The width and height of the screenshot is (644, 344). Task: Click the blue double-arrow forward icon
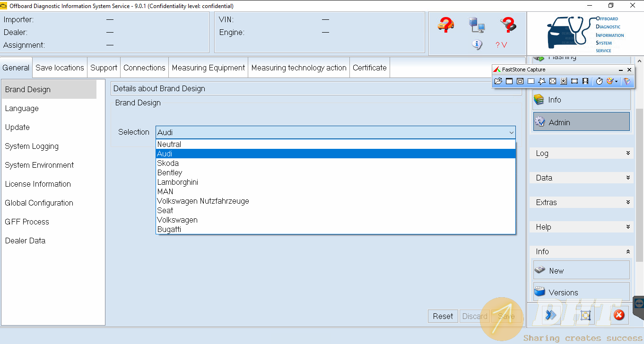pyautogui.click(x=550, y=315)
